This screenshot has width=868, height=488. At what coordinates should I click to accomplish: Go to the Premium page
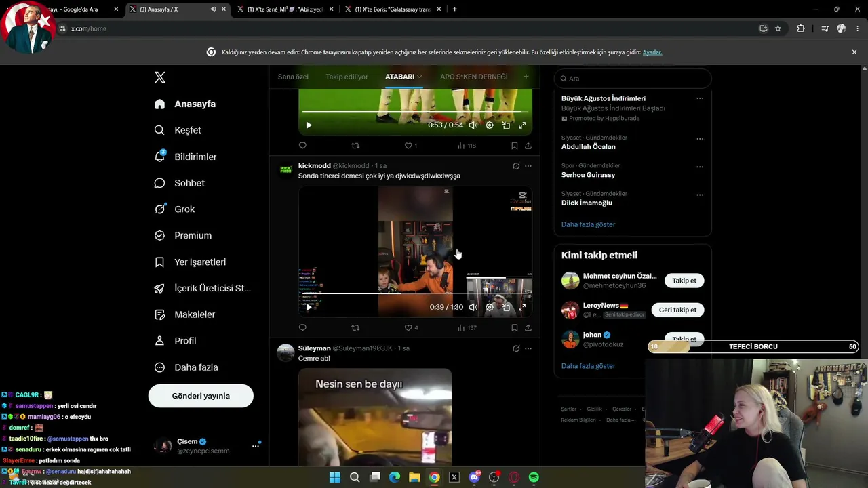coord(182,235)
